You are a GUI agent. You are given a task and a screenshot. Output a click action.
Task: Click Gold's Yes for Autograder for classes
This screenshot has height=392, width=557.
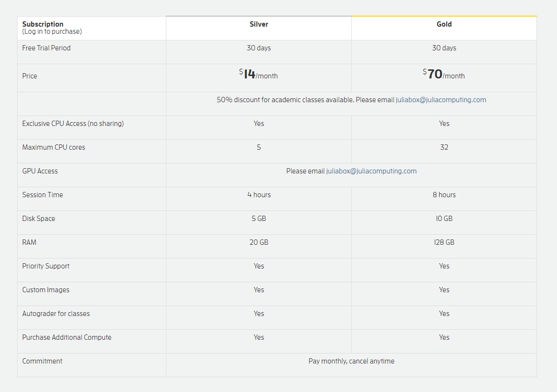pyautogui.click(x=444, y=314)
